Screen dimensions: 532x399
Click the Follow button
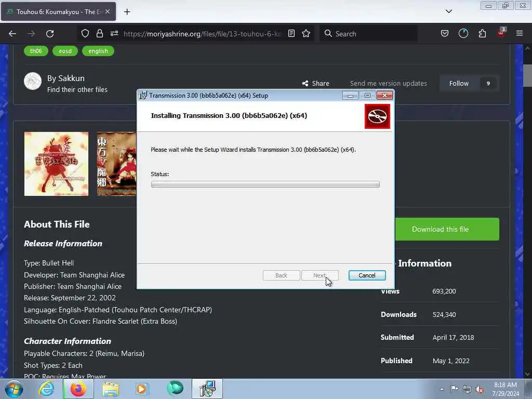point(459,84)
